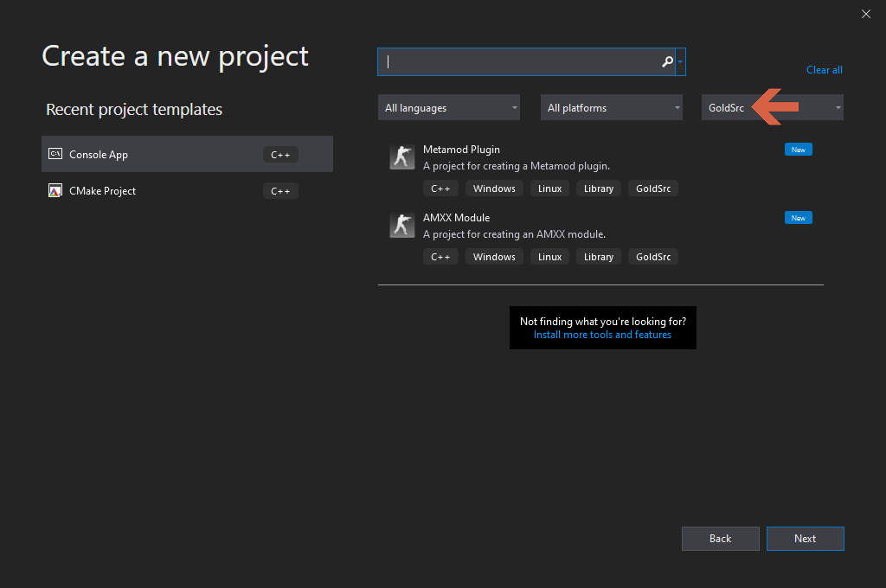Open the GoldSrc project type dropdown
The height and width of the screenshot is (588, 886).
click(773, 107)
